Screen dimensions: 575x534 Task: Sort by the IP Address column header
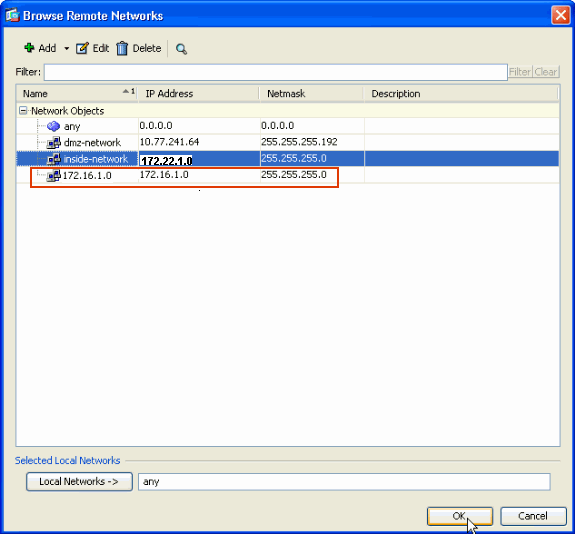(198, 94)
